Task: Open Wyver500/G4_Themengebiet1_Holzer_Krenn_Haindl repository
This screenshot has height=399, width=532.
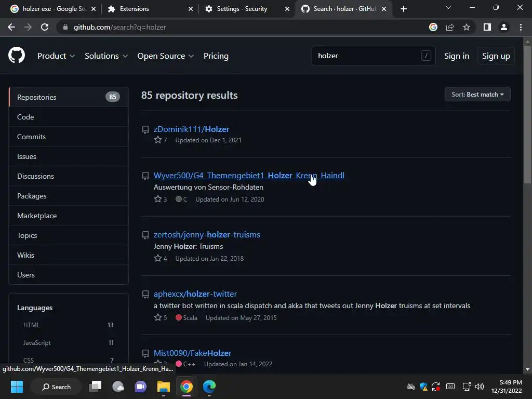Action: (x=249, y=175)
